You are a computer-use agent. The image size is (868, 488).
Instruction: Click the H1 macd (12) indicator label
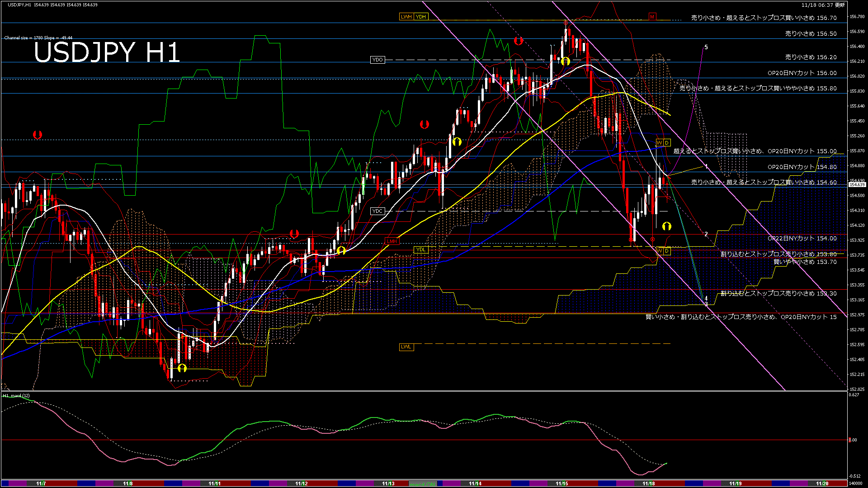click(16, 396)
